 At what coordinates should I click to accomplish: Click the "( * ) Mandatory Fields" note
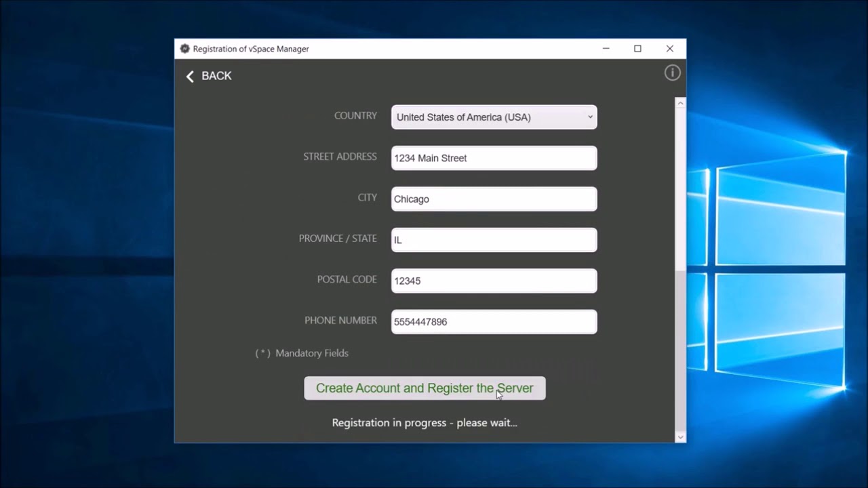tap(302, 353)
